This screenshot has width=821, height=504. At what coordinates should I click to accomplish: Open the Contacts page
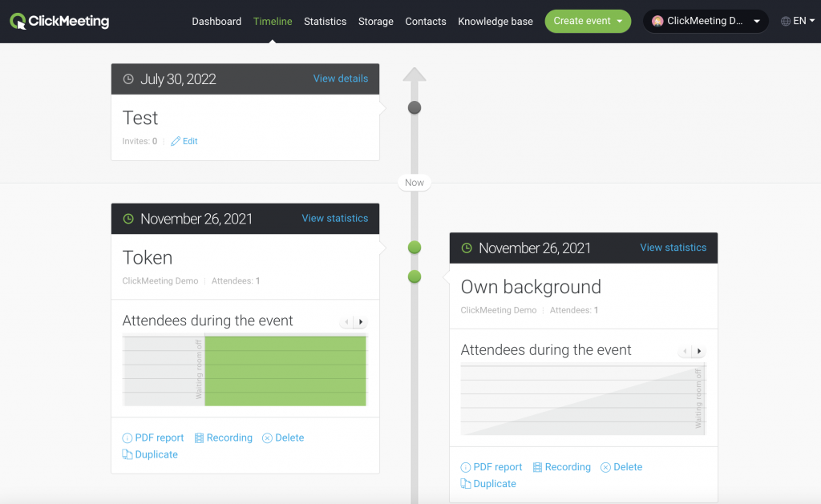click(x=425, y=22)
